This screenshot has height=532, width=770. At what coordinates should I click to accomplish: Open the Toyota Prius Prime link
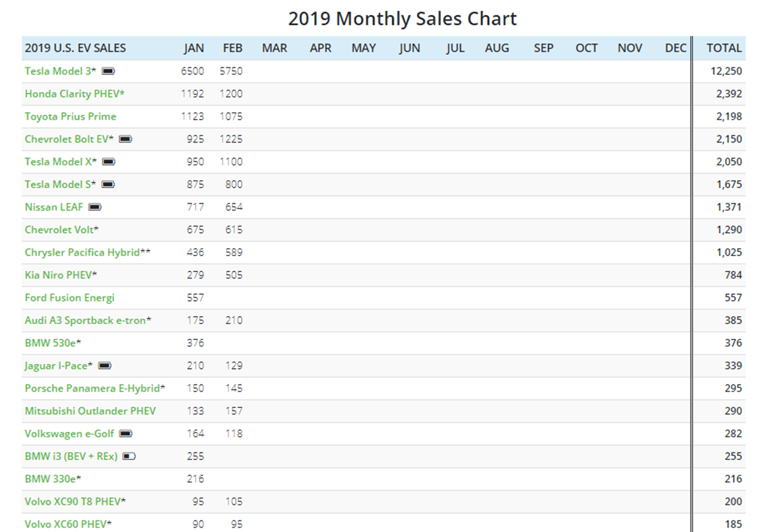coord(70,117)
